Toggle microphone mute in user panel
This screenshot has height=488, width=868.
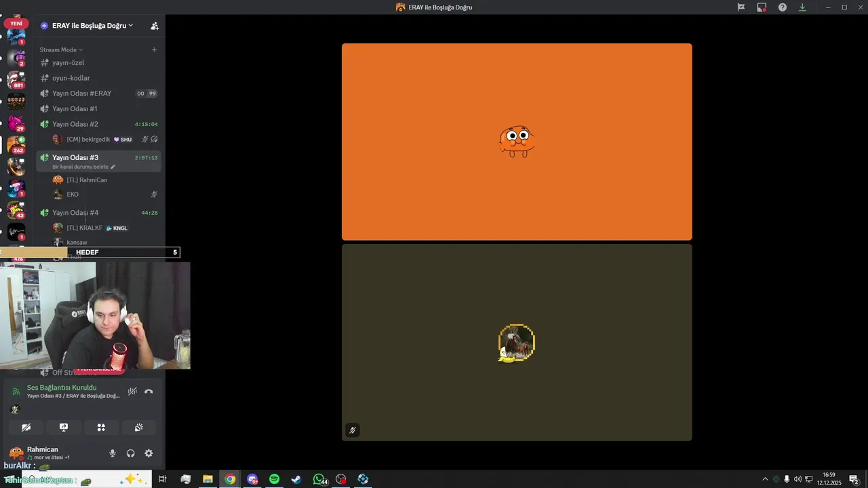tap(113, 453)
